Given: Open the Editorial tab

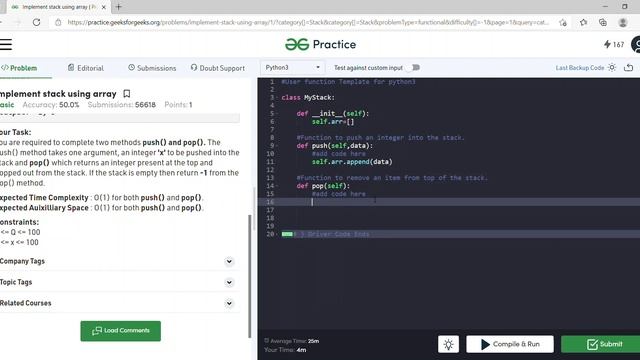Looking at the screenshot, I should (86, 68).
